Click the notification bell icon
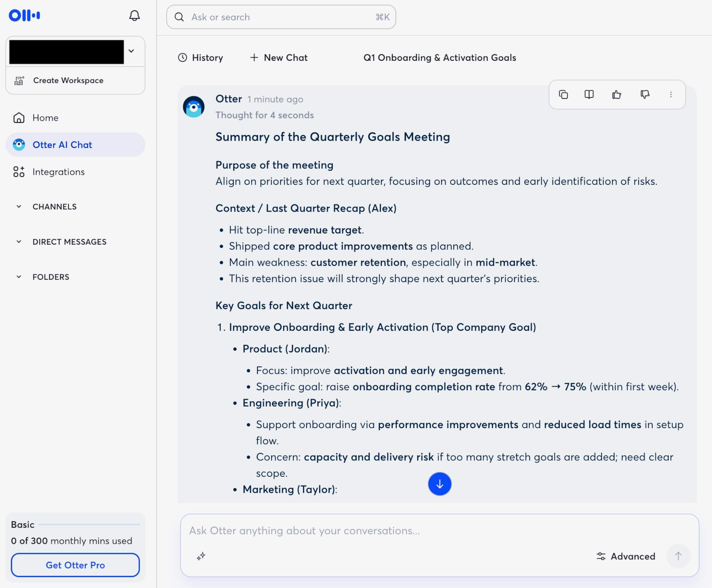This screenshot has height=588, width=712. [134, 16]
